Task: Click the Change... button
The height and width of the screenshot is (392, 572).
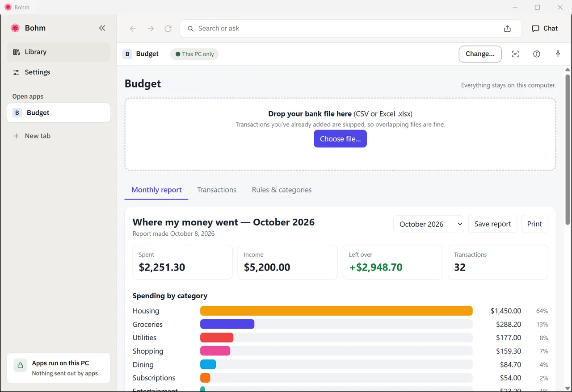Action: click(x=480, y=54)
